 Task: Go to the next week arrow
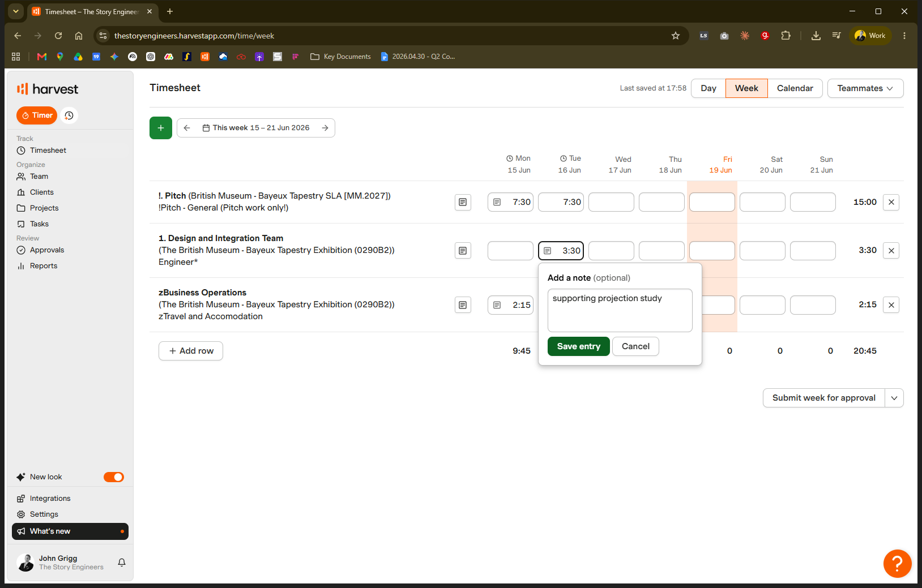(x=325, y=128)
